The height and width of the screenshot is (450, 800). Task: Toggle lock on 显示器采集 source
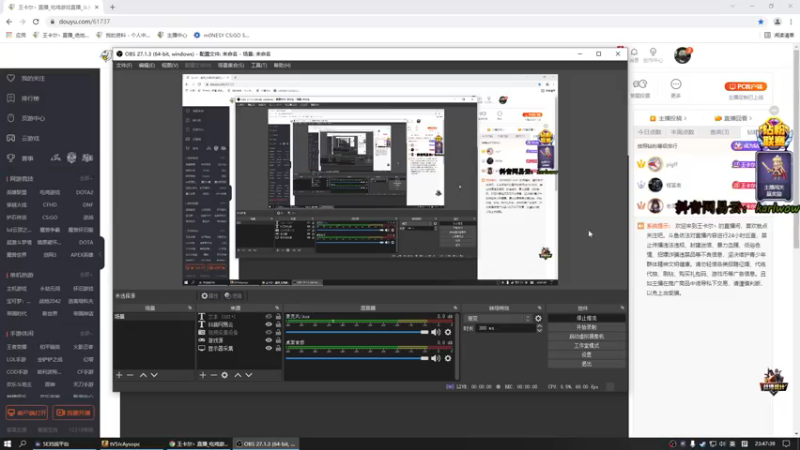tap(278, 348)
